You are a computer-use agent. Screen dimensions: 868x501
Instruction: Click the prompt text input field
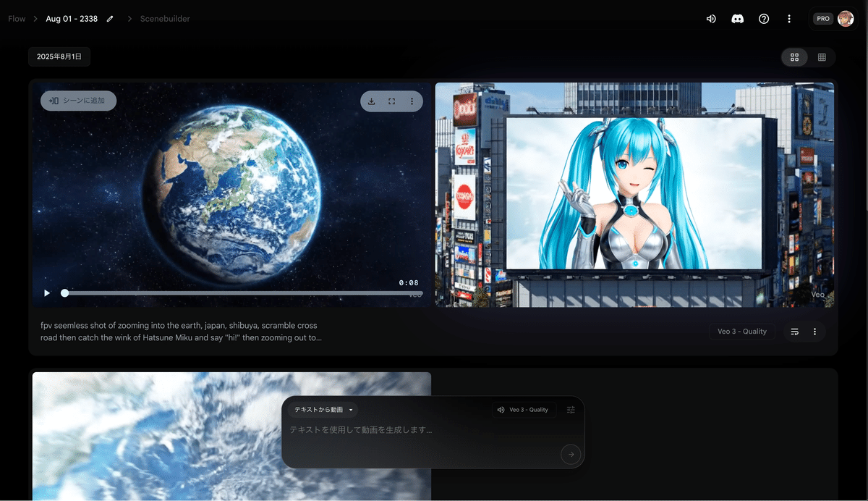[423, 430]
